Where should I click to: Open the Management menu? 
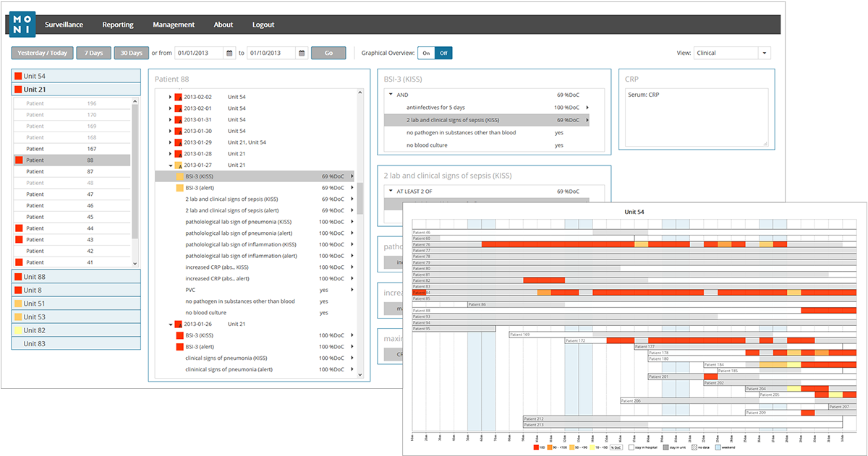coord(174,25)
